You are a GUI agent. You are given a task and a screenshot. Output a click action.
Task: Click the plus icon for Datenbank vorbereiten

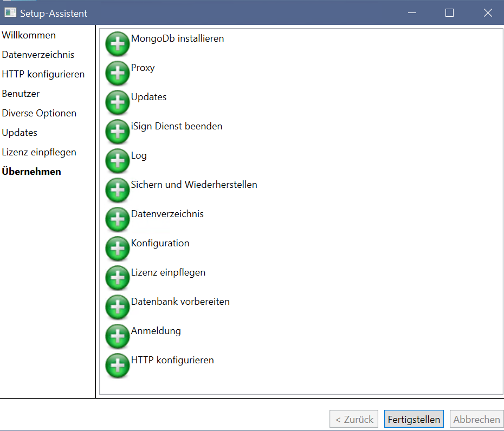tap(117, 307)
